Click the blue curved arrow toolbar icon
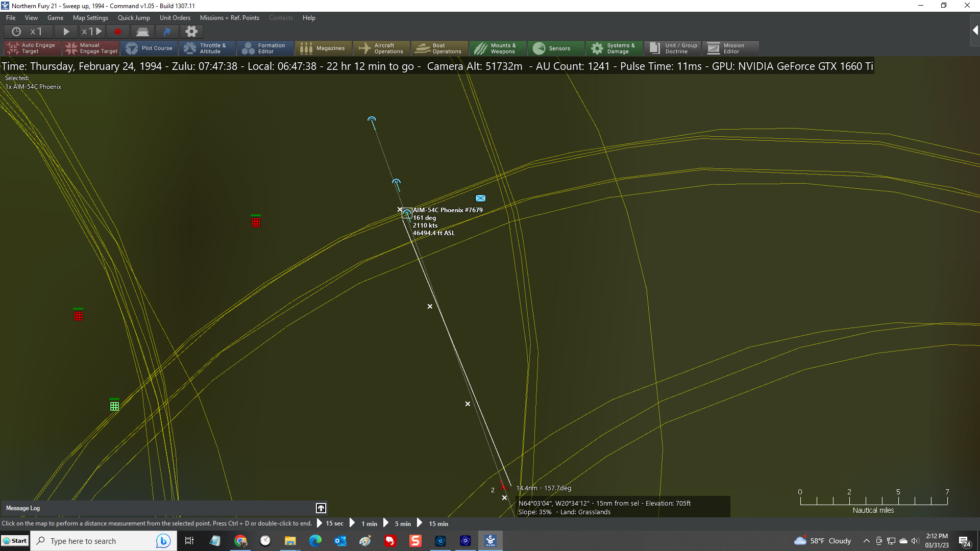Screen dimensions: 980x551 point(167,32)
